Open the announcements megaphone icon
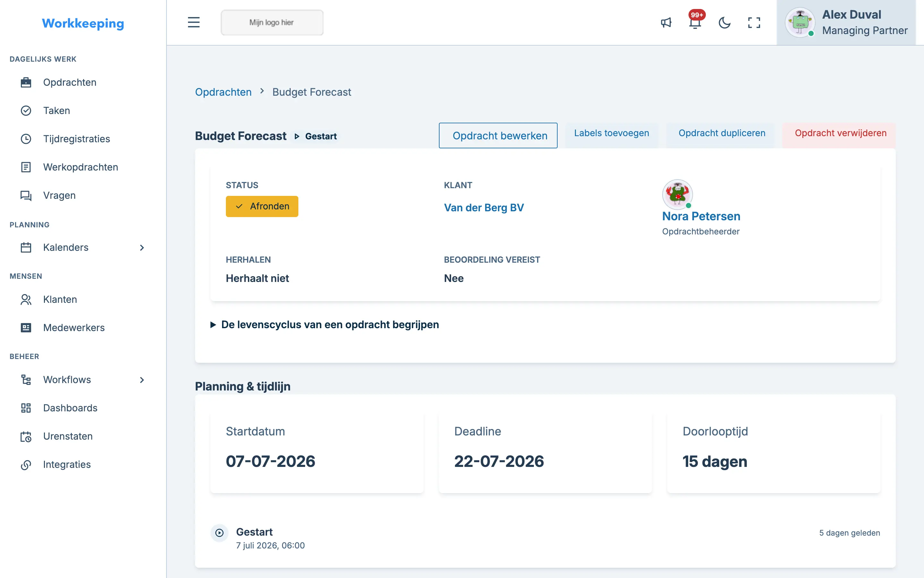Viewport: 924px width, 578px height. point(666,22)
